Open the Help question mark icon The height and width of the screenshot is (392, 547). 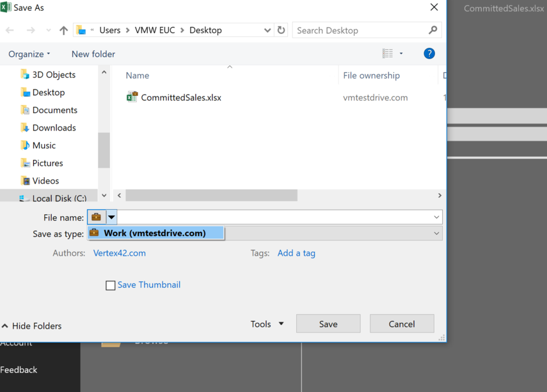point(429,54)
